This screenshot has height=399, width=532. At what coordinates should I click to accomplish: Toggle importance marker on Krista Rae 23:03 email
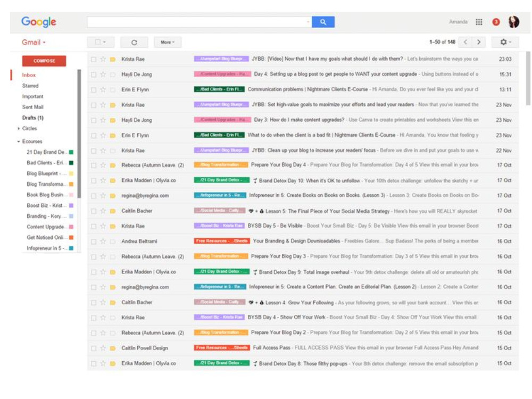point(113,60)
